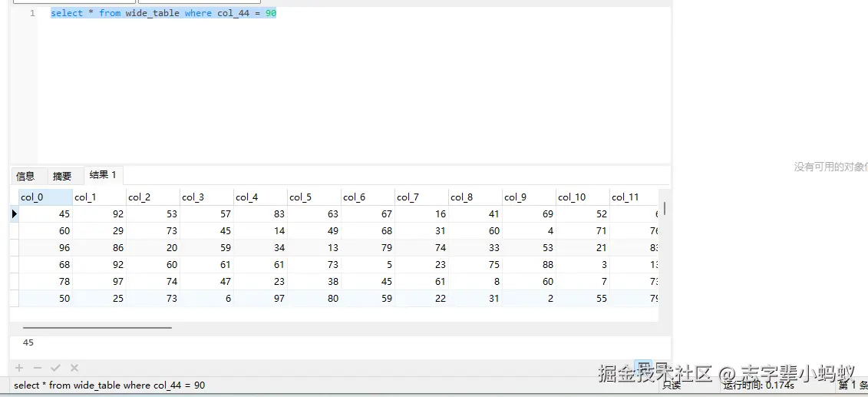868x397 pixels.
Task: Click the cell 41 in col_8
Action: click(x=476, y=213)
